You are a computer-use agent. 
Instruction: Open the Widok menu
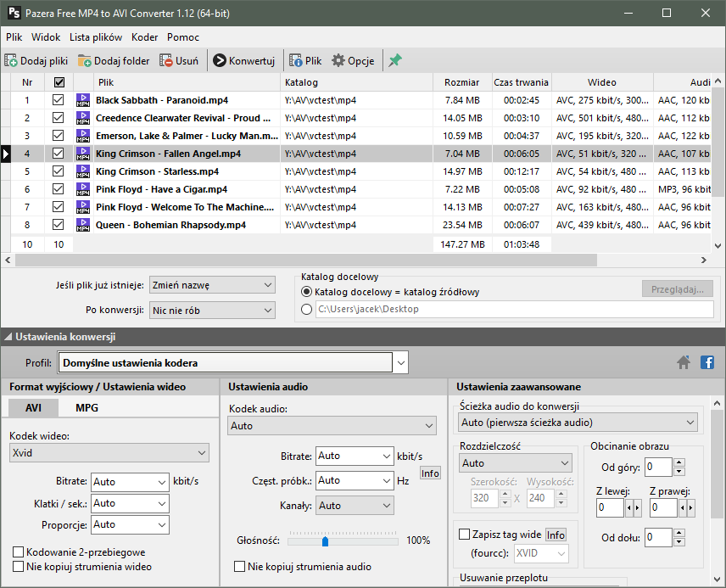pyautogui.click(x=46, y=37)
